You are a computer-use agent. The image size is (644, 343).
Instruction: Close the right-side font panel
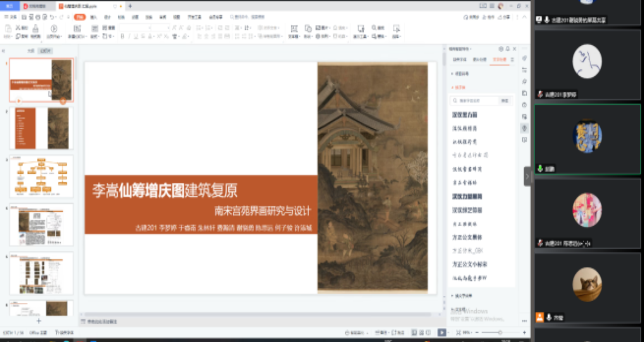[515, 49]
